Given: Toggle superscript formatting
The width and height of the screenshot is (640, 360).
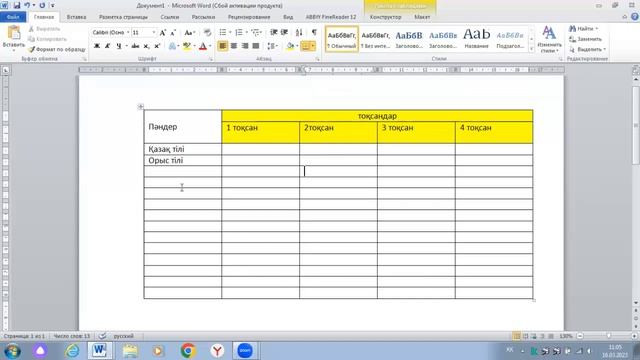Looking at the screenshot, I should pyautogui.click(x=157, y=46).
